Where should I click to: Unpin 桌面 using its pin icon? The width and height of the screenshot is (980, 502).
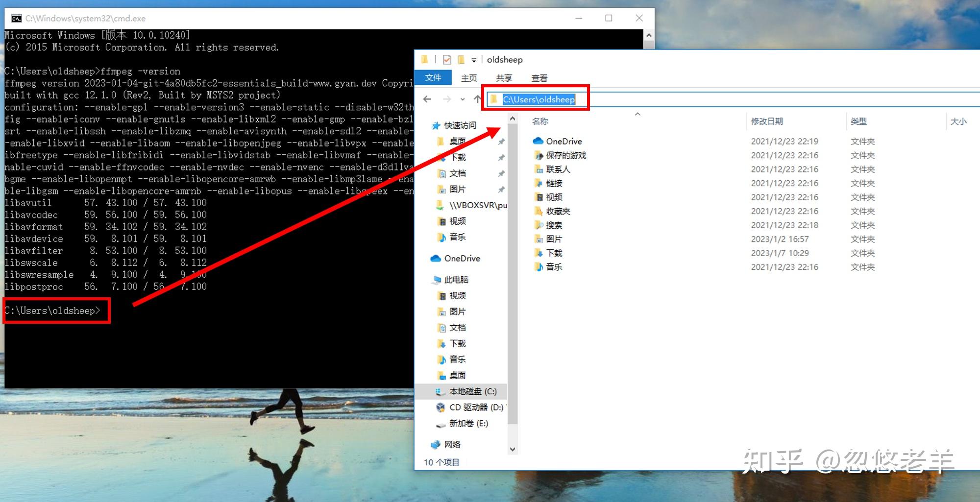501,142
